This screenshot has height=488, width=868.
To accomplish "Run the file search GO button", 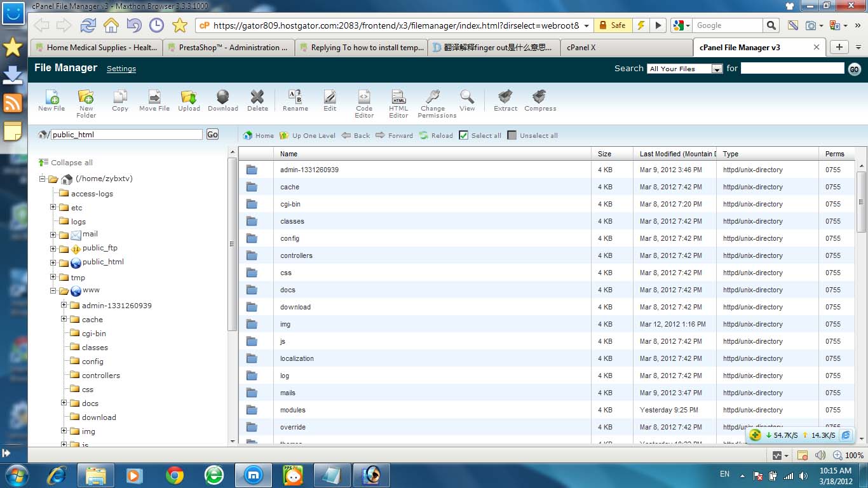I will pyautogui.click(x=855, y=69).
